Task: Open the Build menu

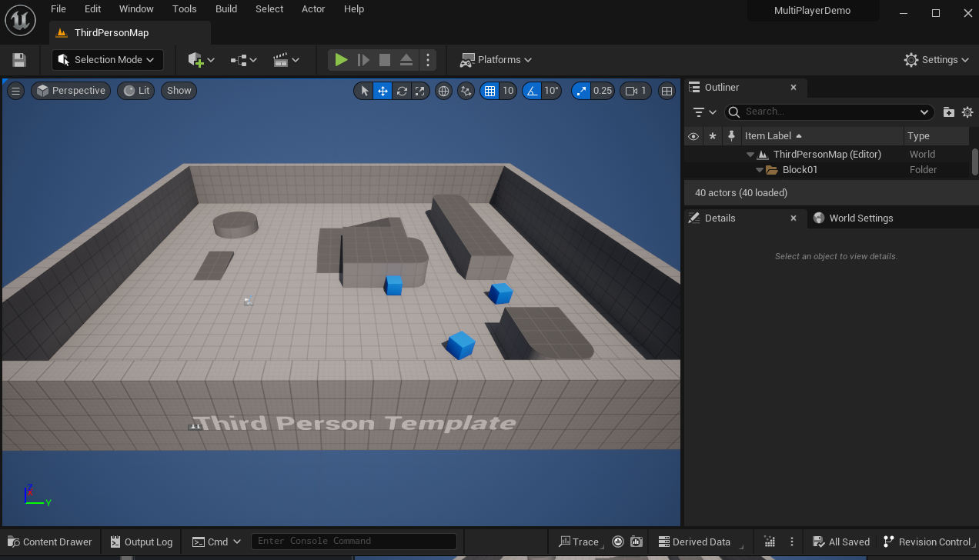Action: point(226,9)
